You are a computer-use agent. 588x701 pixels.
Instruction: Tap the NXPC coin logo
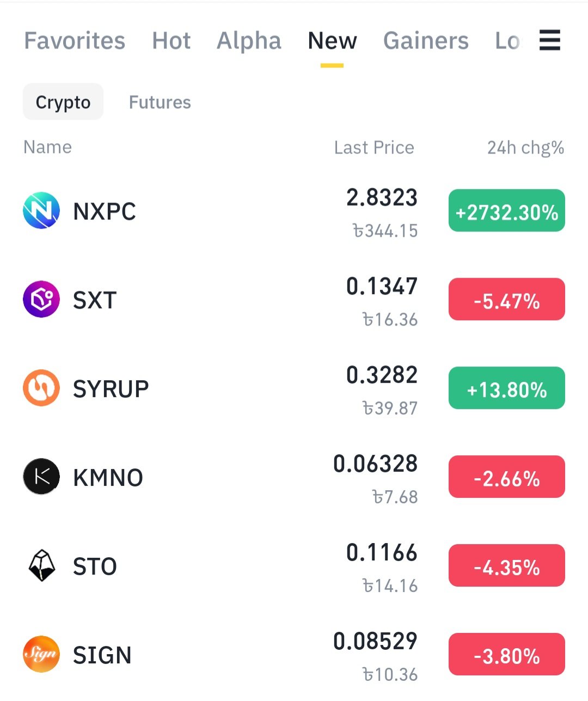(41, 210)
